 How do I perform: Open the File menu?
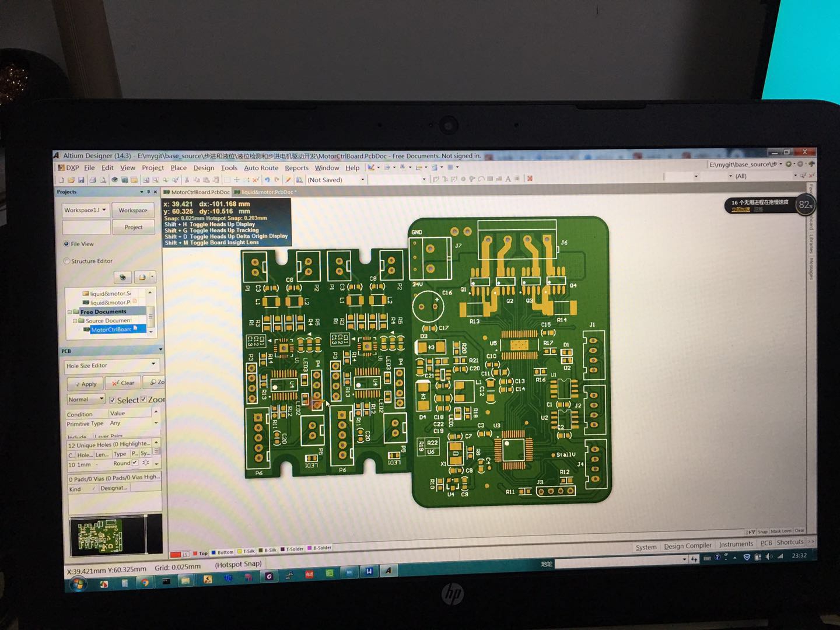(89, 167)
